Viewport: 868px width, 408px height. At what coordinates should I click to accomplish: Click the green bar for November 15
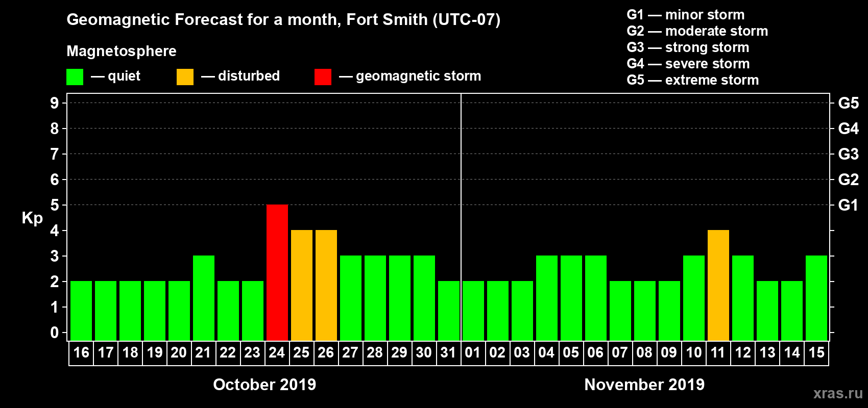816,298
